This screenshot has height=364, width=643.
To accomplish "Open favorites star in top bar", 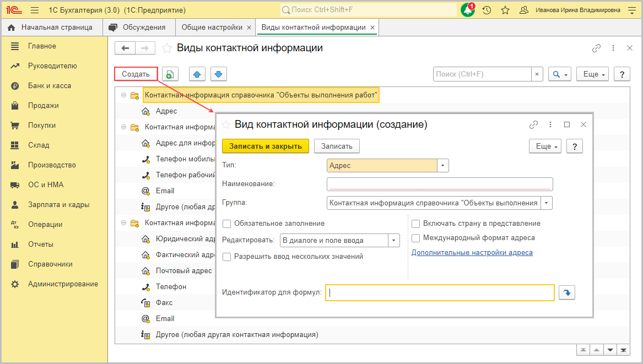I will 505,10.
